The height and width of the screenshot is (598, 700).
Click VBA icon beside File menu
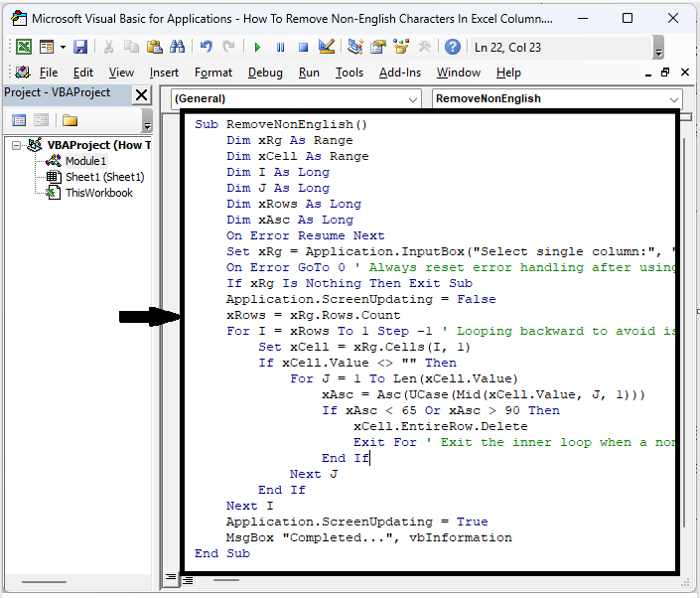(22, 73)
